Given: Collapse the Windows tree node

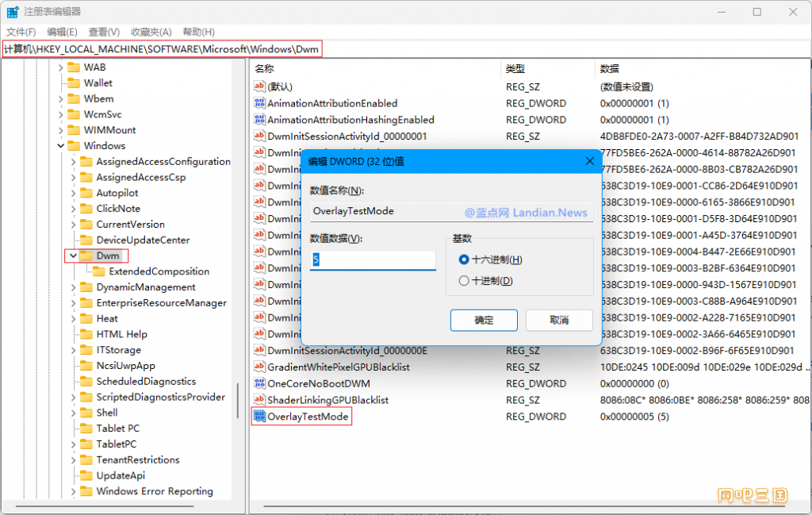Looking at the screenshot, I should coord(60,145).
